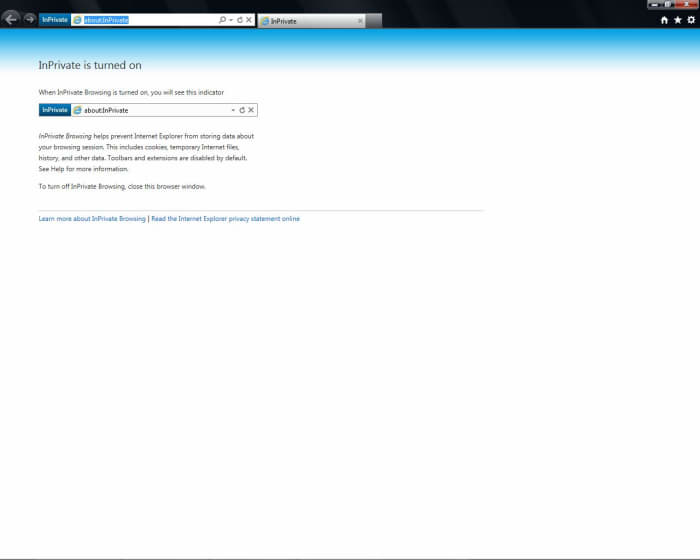Open the 'Learn more about InPrivate Browsing' link
Image resolution: width=700 pixels, height=560 pixels.
92,219
